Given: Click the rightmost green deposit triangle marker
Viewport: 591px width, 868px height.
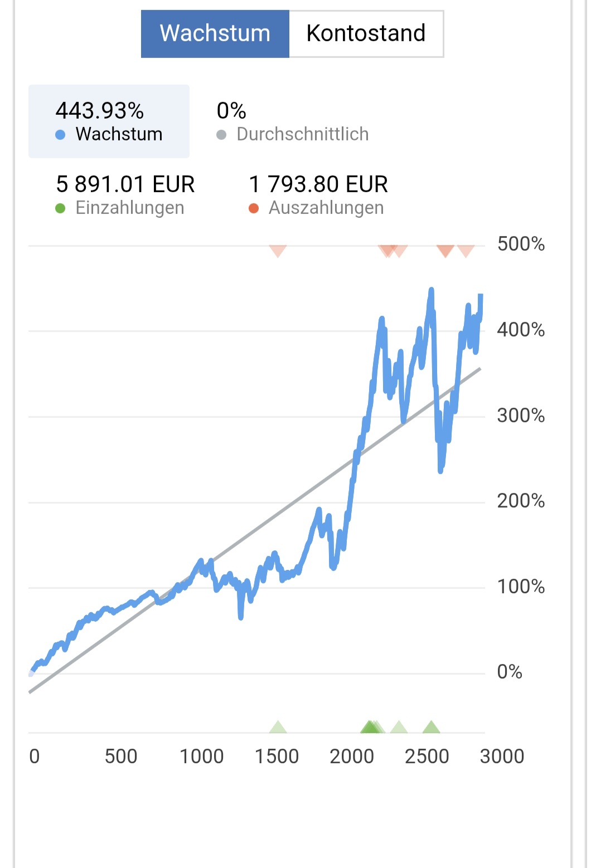Looking at the screenshot, I should [431, 727].
